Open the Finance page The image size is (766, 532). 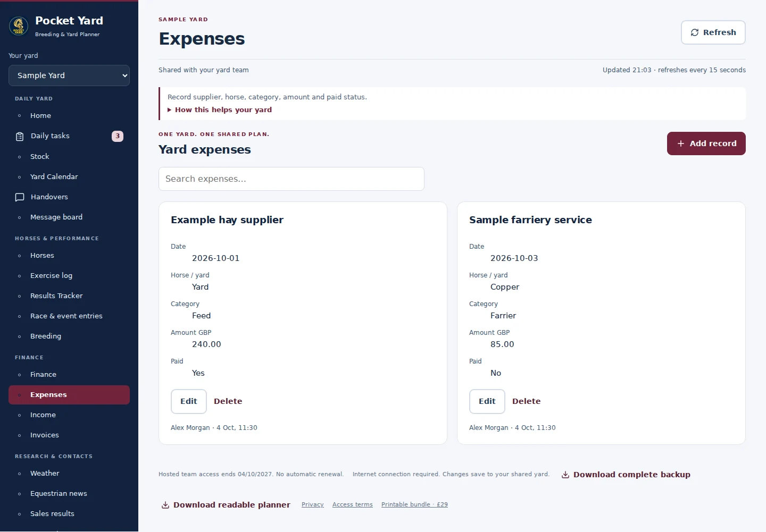(x=69, y=375)
